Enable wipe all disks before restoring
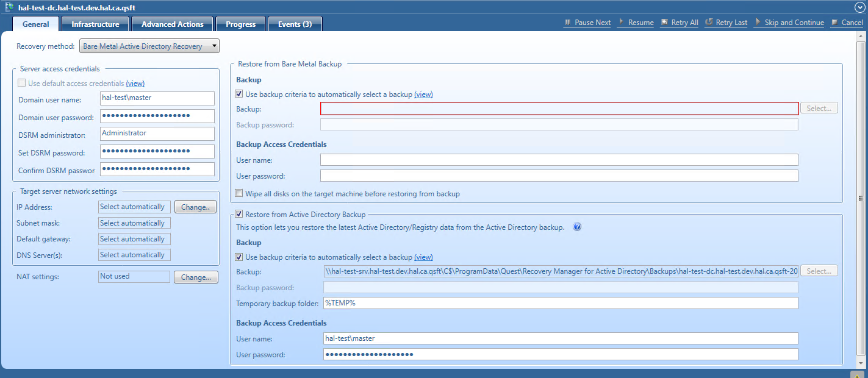 pos(239,194)
